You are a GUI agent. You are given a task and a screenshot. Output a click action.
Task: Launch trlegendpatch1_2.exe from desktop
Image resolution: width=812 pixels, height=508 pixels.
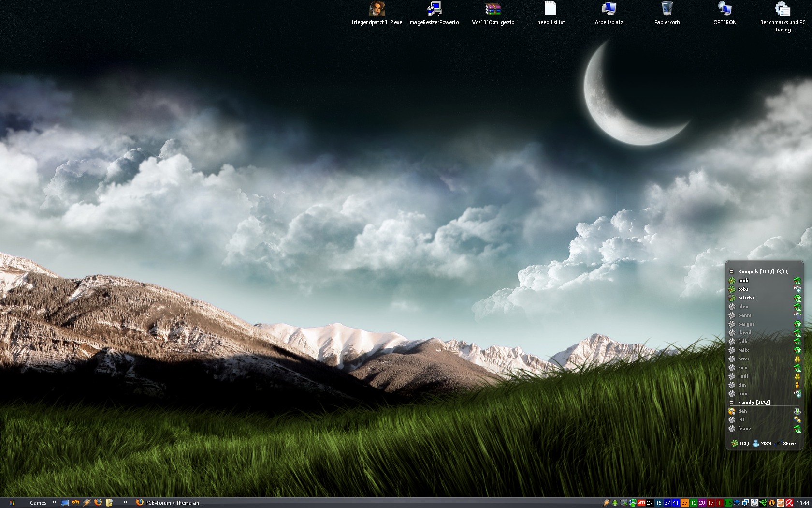click(x=377, y=10)
